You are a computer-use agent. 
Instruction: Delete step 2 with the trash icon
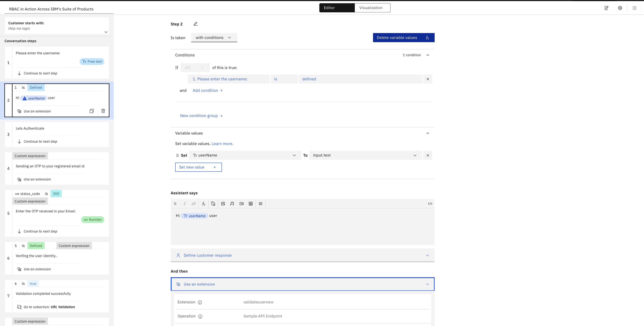click(103, 111)
